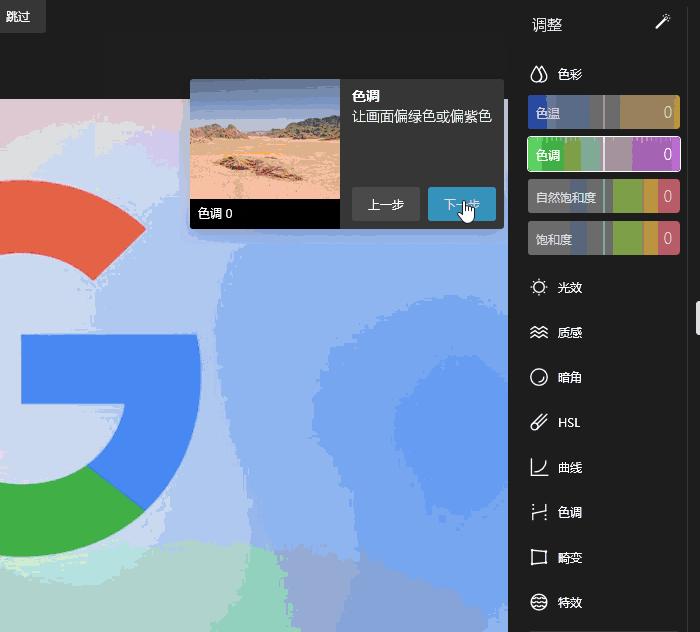Click the 跳过 skip button
700x632 pixels.
pos(20,17)
